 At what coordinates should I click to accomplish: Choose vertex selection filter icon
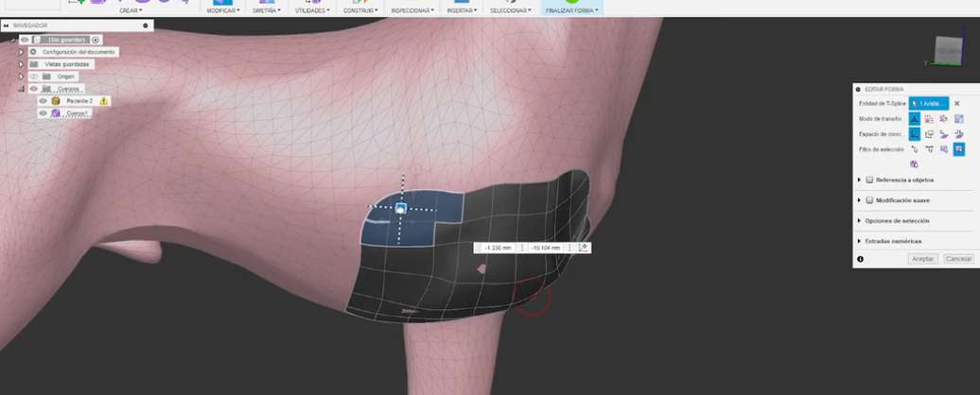[x=915, y=149]
